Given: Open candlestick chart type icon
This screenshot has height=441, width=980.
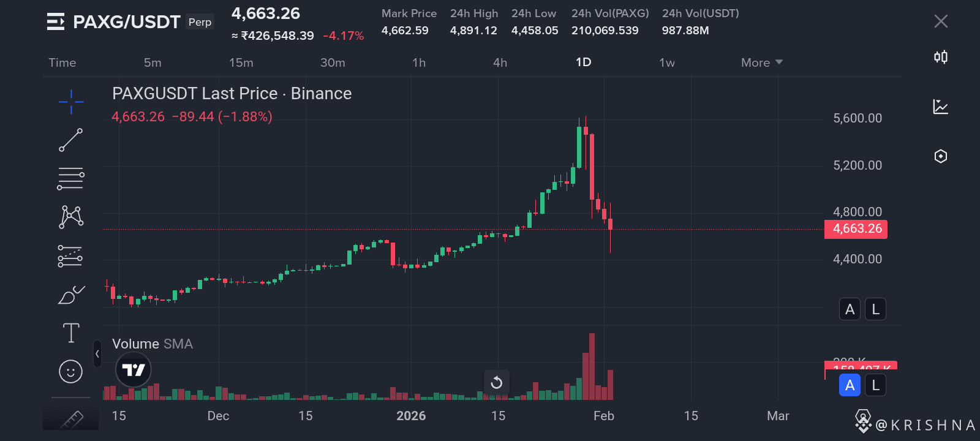Looking at the screenshot, I should [941, 57].
